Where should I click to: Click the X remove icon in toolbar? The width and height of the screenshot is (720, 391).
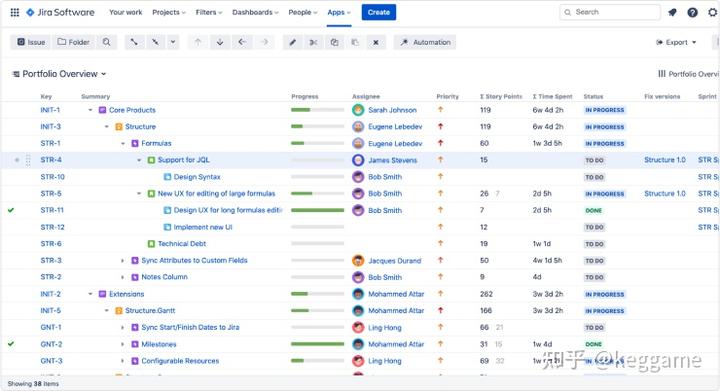[376, 42]
